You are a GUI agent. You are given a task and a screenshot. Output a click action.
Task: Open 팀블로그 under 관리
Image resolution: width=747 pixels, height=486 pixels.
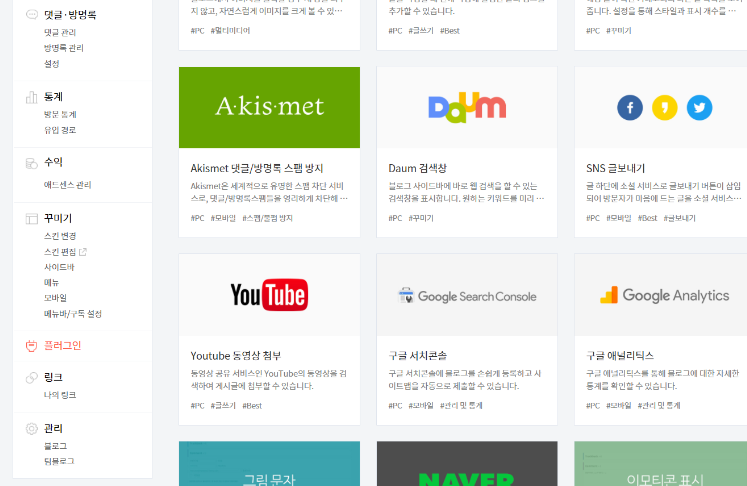click(x=59, y=461)
